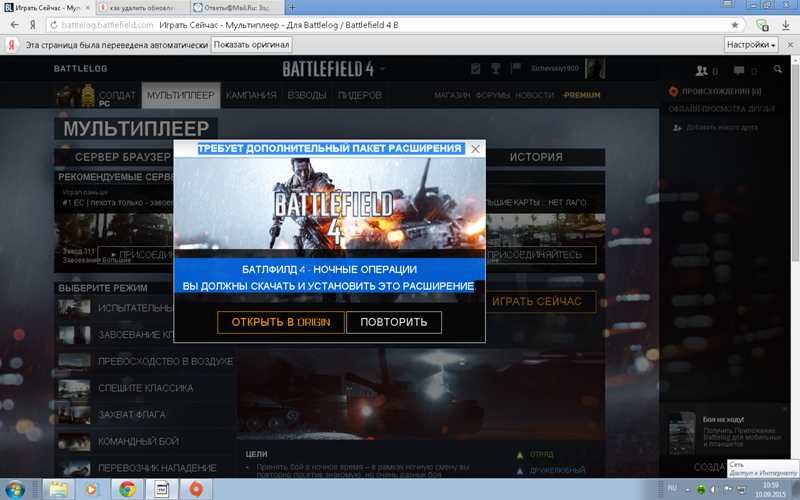Open the translation Настройки dropdown
The height and width of the screenshot is (500, 800).
[751, 45]
